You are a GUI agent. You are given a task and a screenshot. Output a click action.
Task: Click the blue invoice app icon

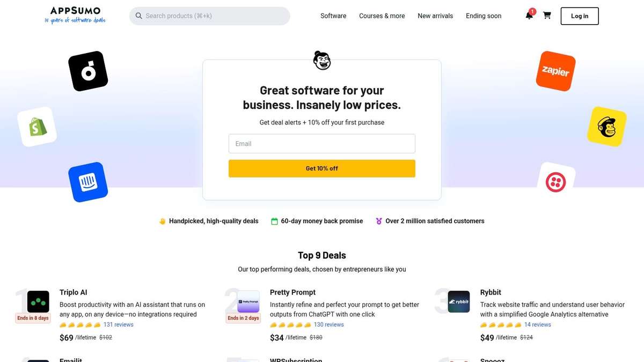pyautogui.click(x=87, y=182)
